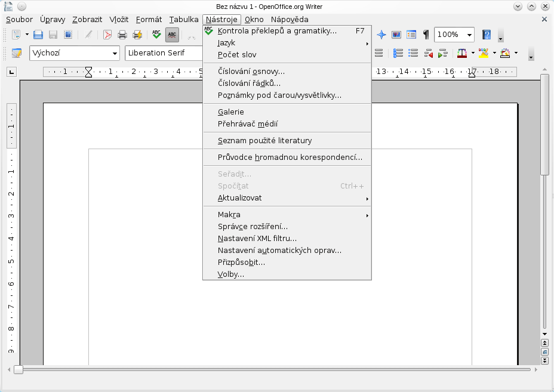Open the Okno menu
The width and height of the screenshot is (554, 392).
(x=254, y=20)
